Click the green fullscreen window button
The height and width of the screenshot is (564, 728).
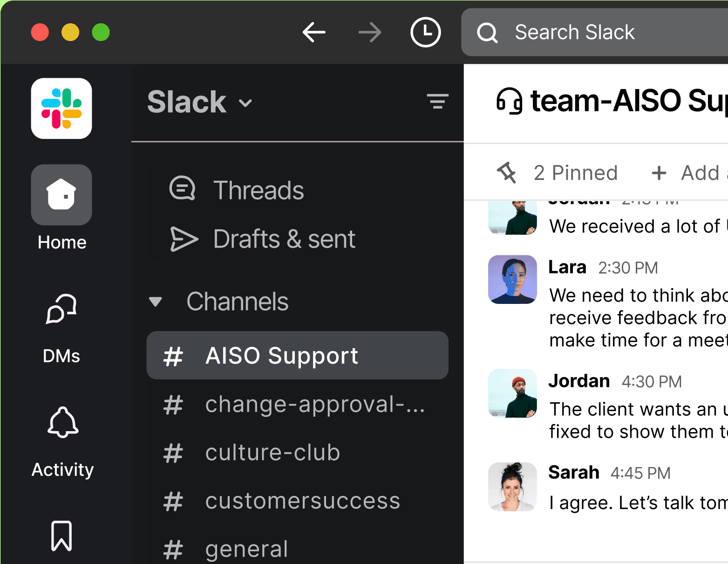click(x=101, y=32)
